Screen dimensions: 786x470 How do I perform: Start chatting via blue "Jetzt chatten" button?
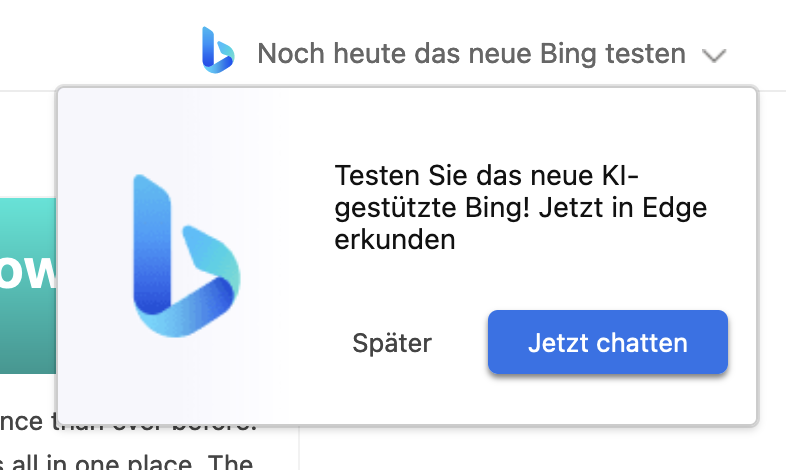pos(607,344)
